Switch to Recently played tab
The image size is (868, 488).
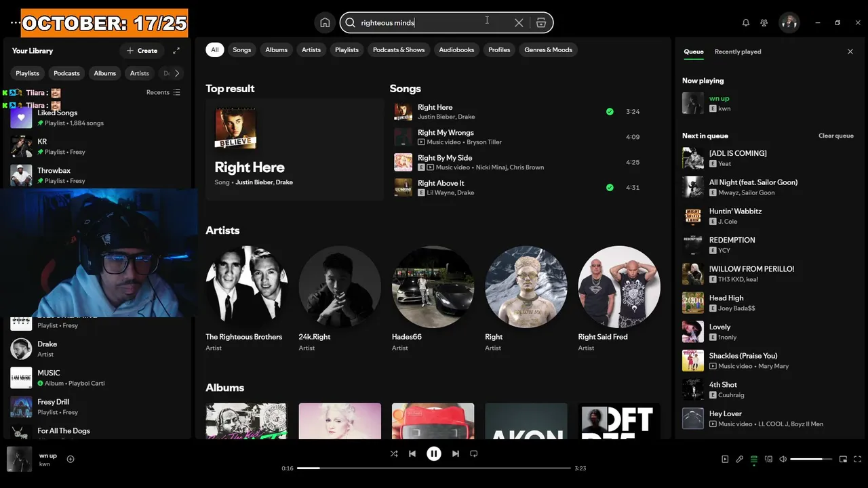(738, 52)
